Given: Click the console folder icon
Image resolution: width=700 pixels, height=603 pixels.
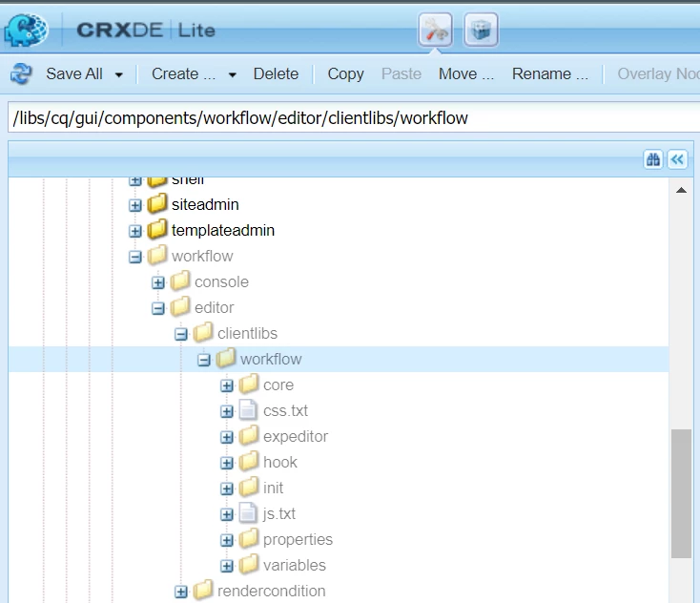Looking at the screenshot, I should [180, 281].
